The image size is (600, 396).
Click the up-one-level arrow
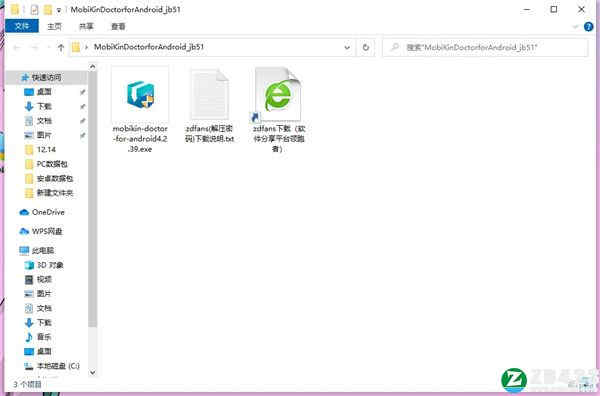click(60, 47)
